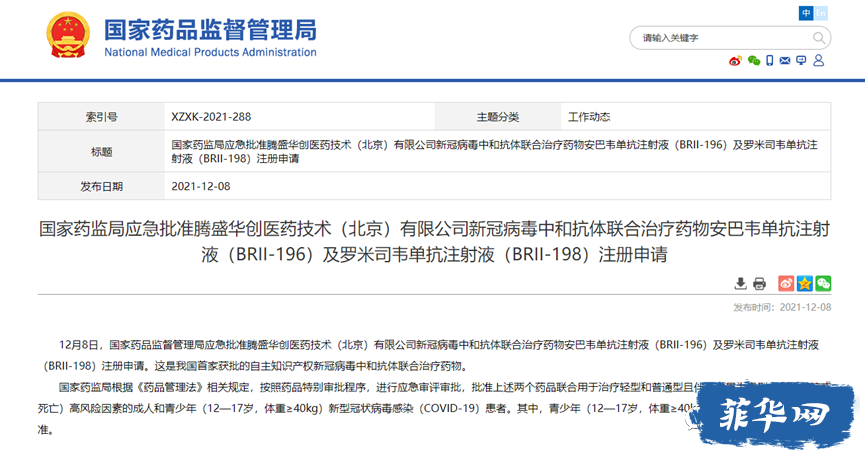Click the 标题 label cell

pyautogui.click(x=102, y=152)
